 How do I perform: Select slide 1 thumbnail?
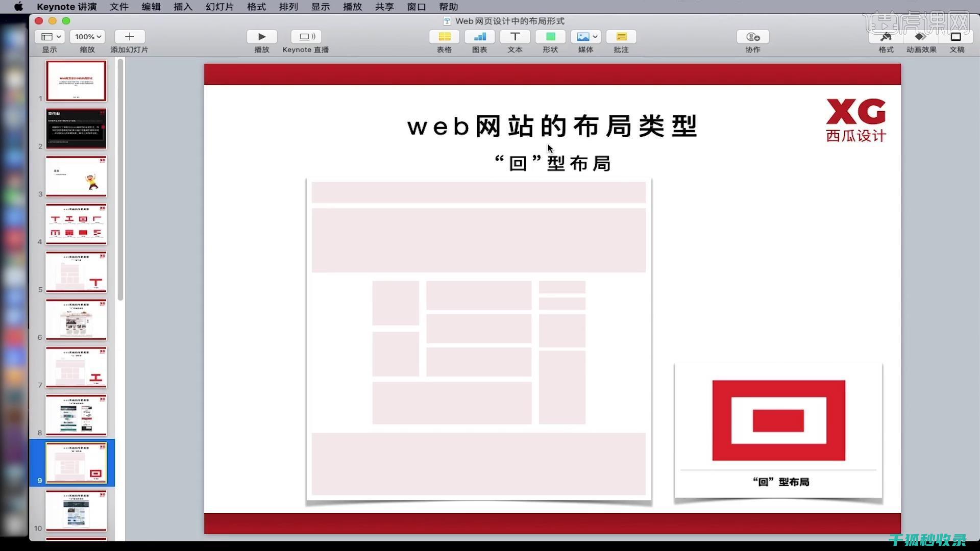coord(76,81)
